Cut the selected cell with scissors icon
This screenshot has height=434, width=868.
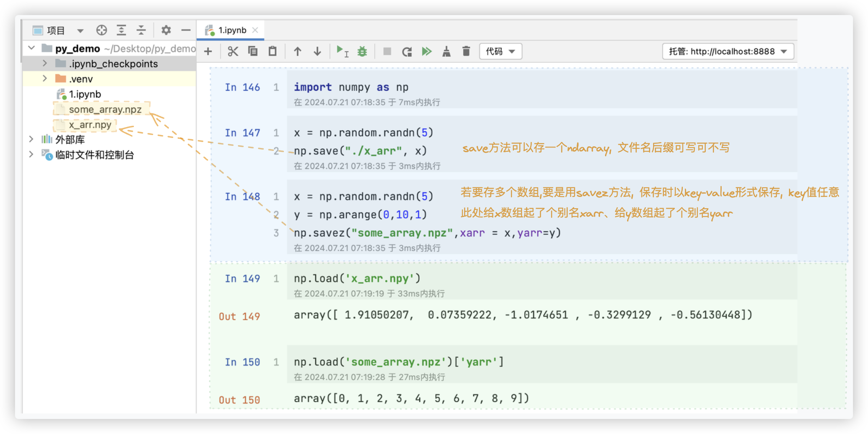(233, 51)
